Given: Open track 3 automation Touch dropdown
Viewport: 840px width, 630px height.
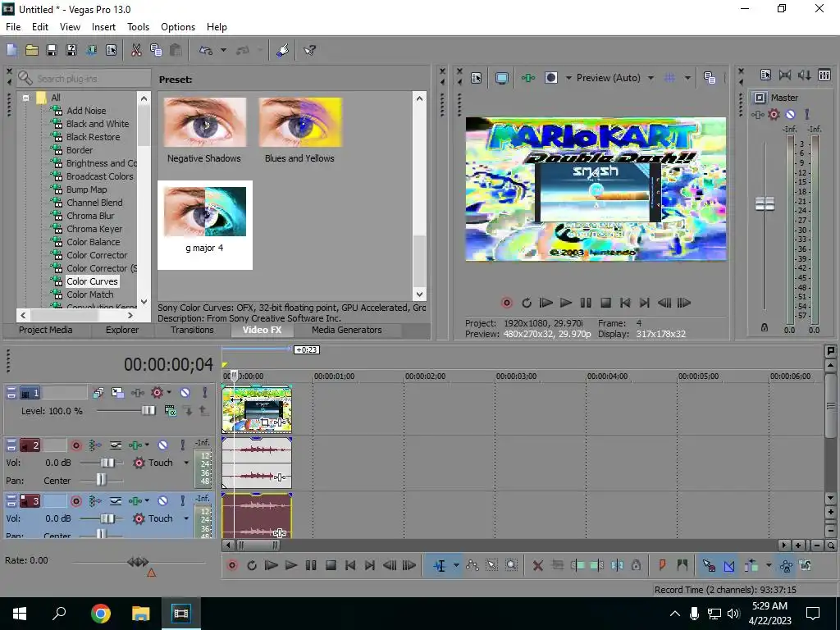Looking at the screenshot, I should pos(186,518).
